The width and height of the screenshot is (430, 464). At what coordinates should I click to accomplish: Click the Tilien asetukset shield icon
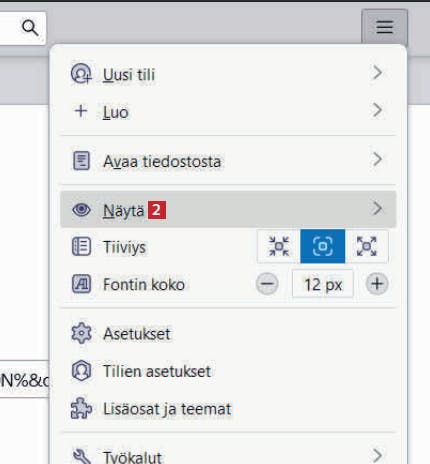point(81,370)
